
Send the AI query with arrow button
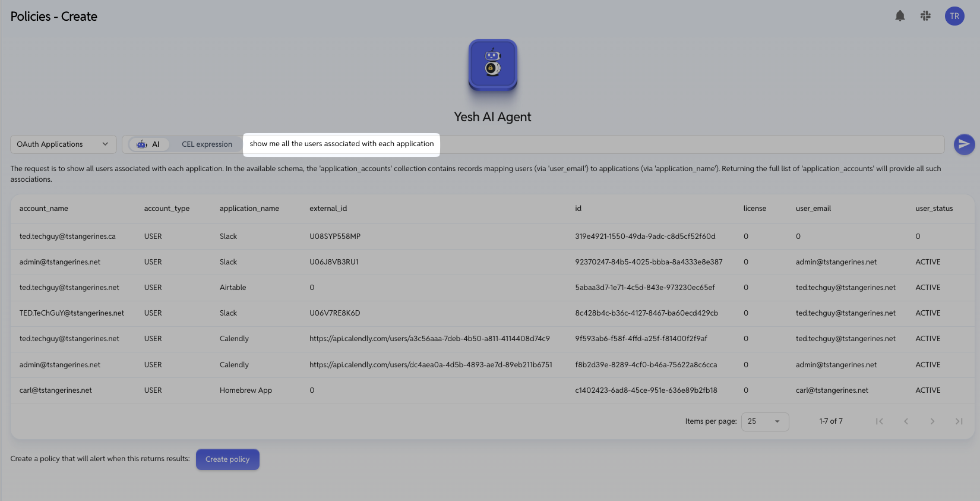[964, 144]
